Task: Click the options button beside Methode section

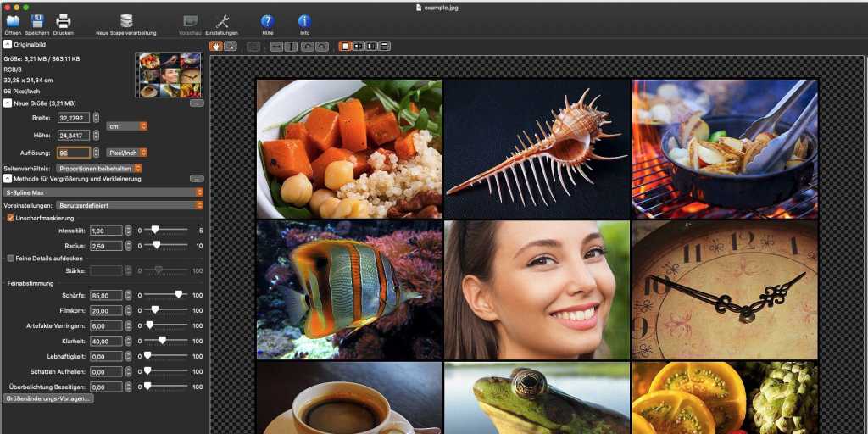Action: click(197, 179)
